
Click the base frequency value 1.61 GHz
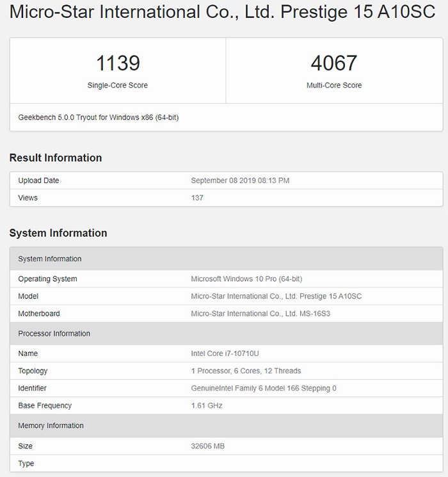click(x=207, y=405)
